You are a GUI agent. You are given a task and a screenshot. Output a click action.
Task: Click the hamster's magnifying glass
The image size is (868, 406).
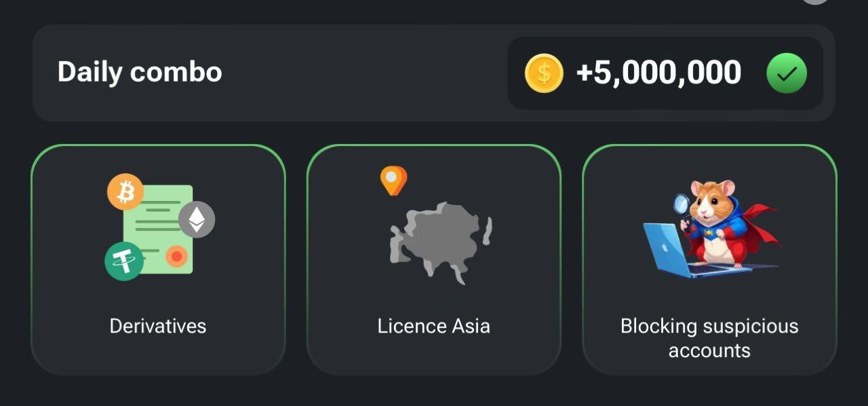682,205
